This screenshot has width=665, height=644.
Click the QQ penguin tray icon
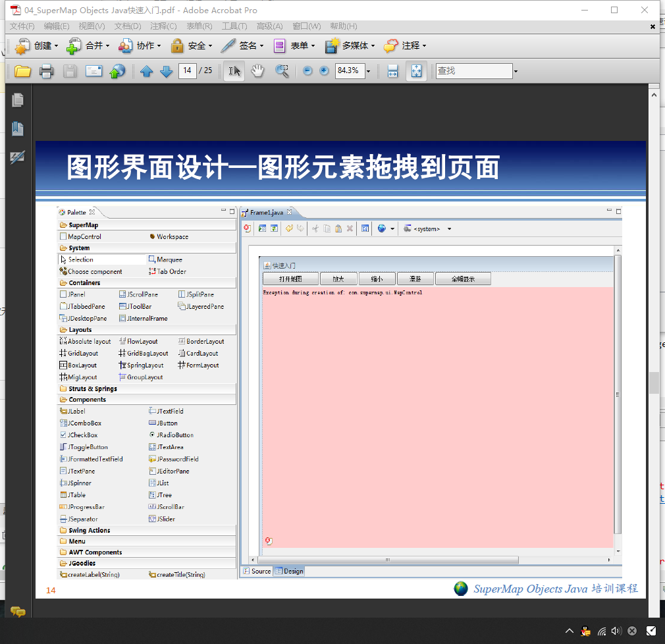pos(586,631)
